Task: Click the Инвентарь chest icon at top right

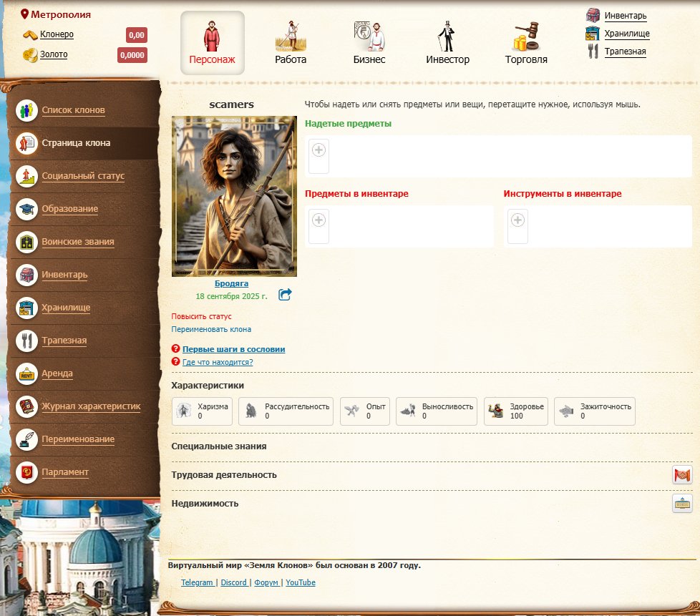Action: click(593, 15)
